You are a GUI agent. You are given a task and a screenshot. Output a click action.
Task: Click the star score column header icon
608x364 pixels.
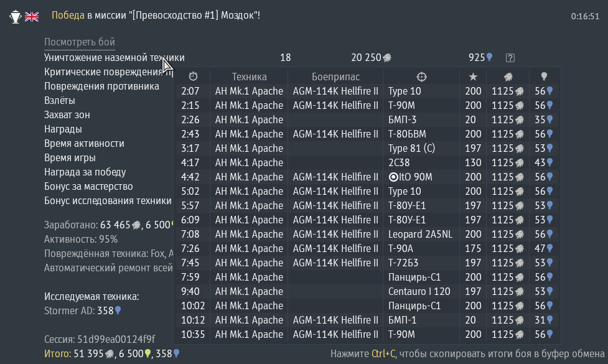point(473,77)
